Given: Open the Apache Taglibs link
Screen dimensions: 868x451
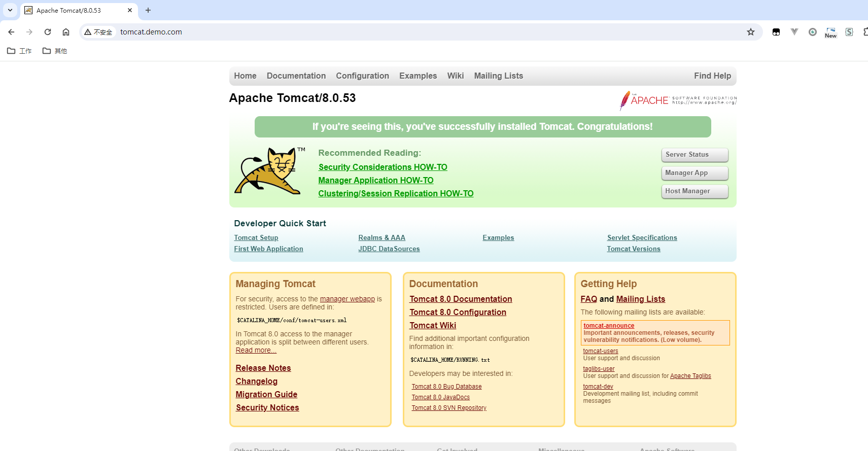Looking at the screenshot, I should pyautogui.click(x=690, y=376).
